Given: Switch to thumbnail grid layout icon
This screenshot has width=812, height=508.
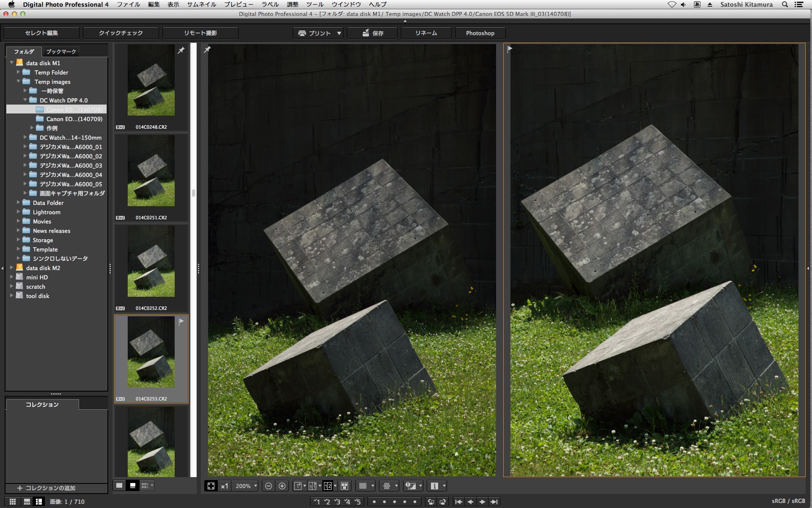Looking at the screenshot, I should (13, 502).
